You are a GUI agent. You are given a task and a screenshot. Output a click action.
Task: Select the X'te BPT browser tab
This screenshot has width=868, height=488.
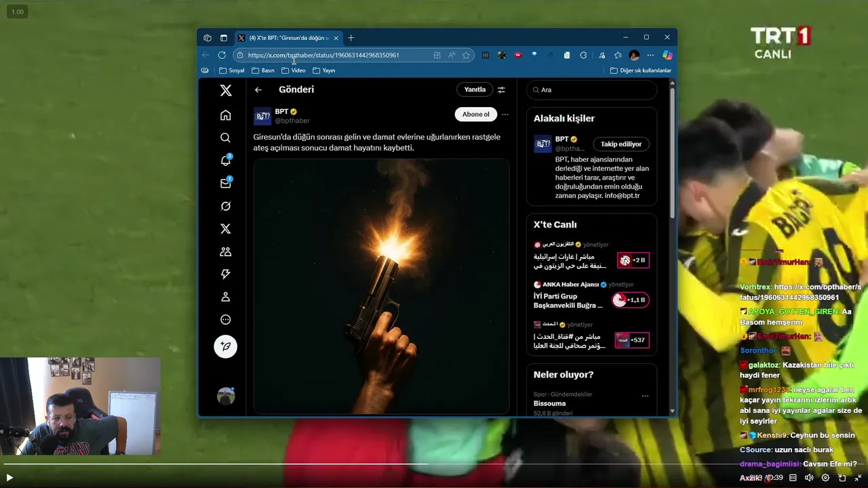click(288, 38)
